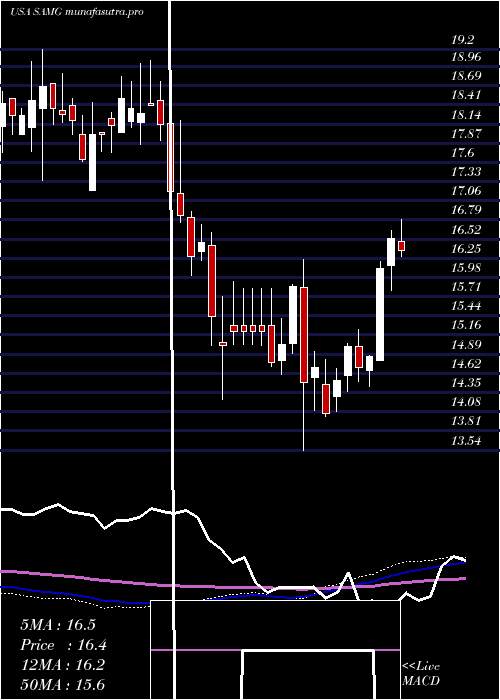Click the 17.06 price axis label
500x700 pixels.
pos(467,191)
